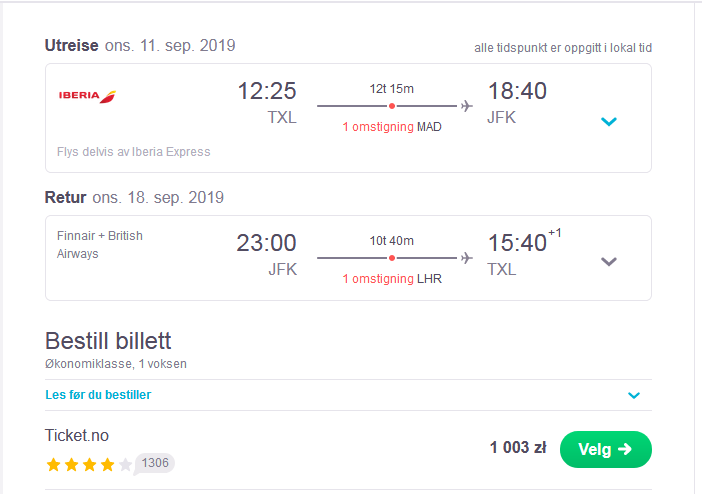Click 'Finnair + British Airways' carrier label

click(99, 245)
